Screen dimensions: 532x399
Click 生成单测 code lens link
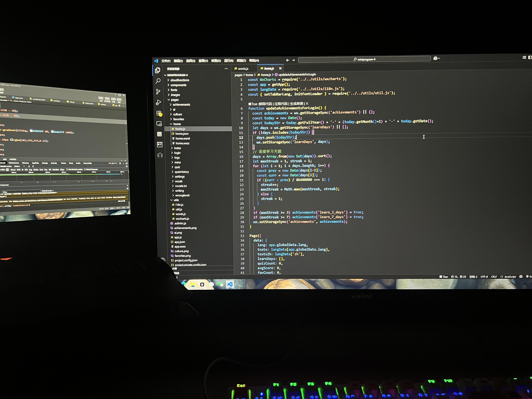[x=296, y=104]
